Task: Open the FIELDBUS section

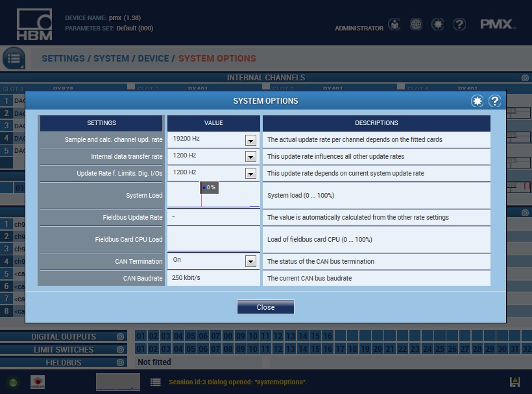Action: pos(64,362)
